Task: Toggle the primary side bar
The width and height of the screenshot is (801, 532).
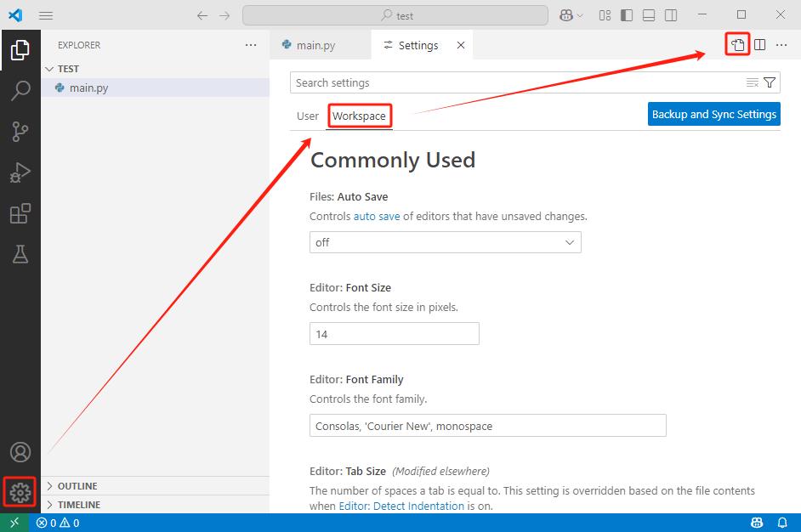Action: [x=627, y=15]
